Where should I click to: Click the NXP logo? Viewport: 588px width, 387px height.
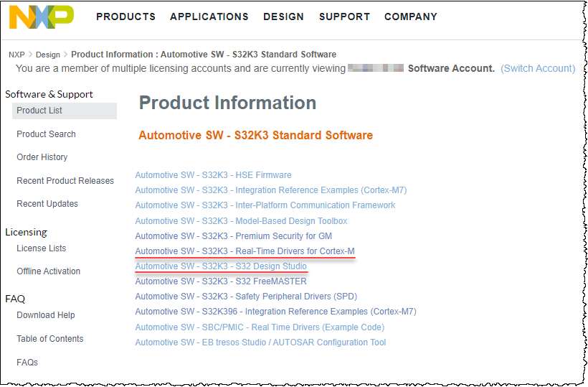click(x=41, y=17)
